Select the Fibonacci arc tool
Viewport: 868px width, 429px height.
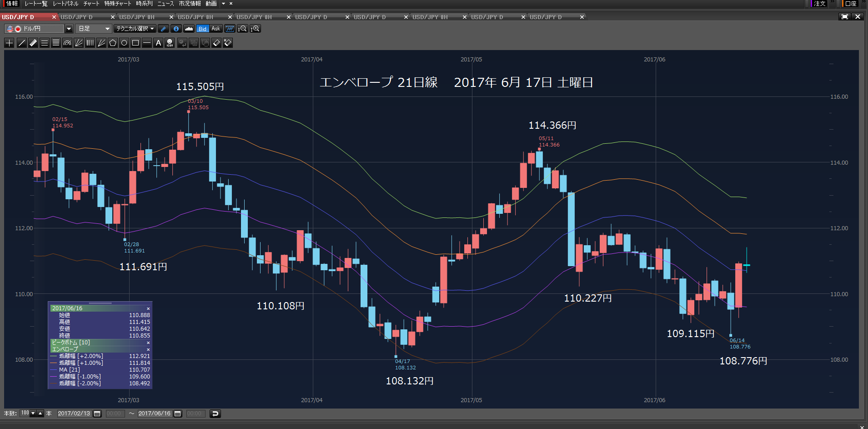[x=67, y=43]
